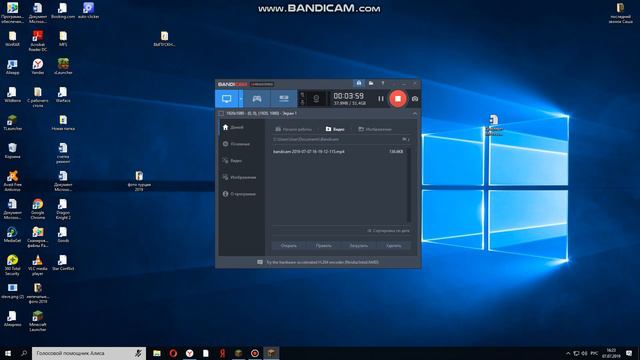Pause the Bandicam recording
Screen dimensions: 640x360
coord(381,98)
